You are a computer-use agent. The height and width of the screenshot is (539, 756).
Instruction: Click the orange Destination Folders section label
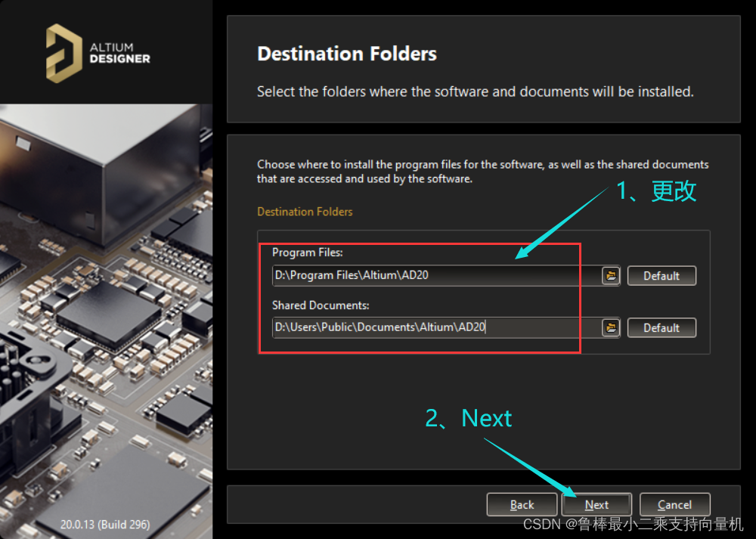(x=305, y=212)
